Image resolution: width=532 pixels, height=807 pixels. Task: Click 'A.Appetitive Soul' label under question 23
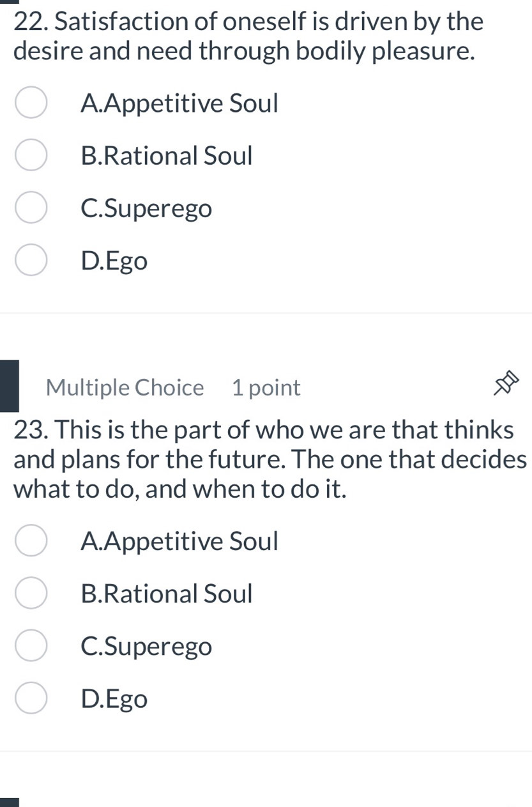click(x=180, y=542)
